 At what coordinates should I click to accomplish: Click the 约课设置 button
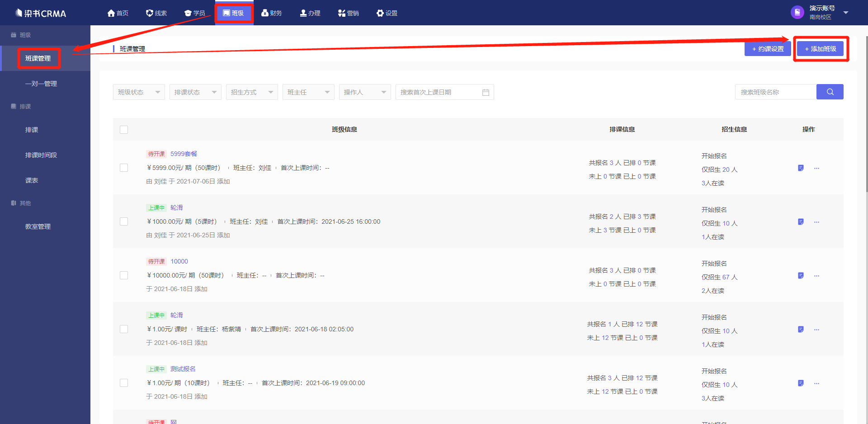tap(768, 49)
